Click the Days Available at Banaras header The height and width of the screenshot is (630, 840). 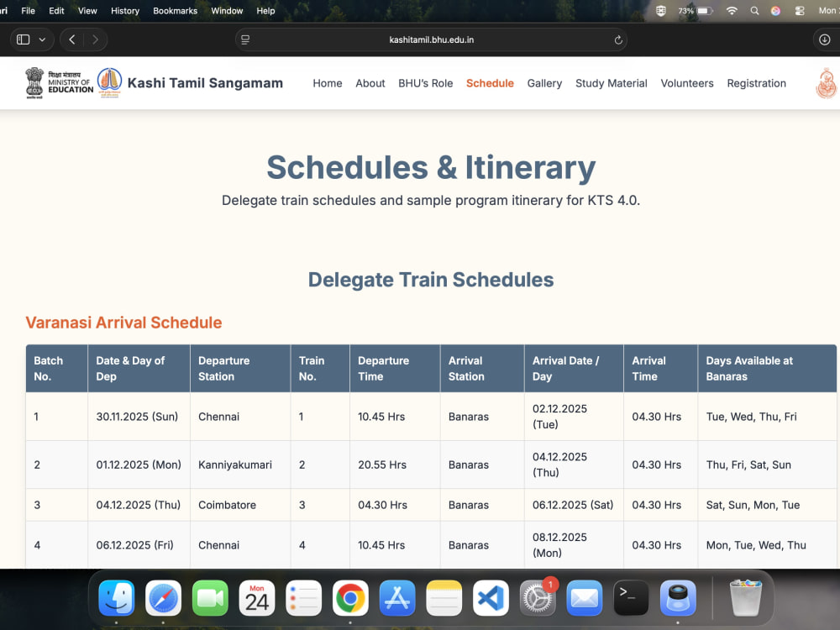coord(767,369)
